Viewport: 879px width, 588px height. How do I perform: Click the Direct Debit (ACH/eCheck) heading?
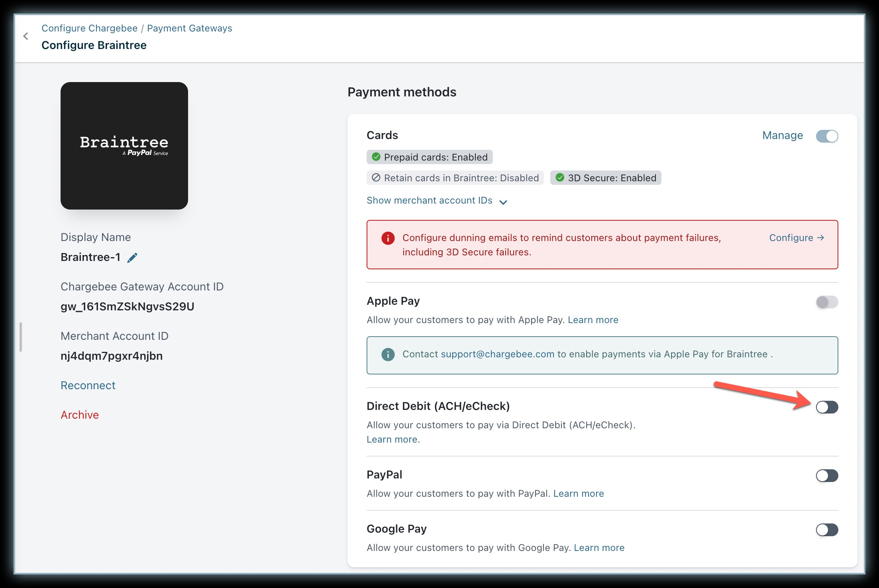tap(438, 406)
